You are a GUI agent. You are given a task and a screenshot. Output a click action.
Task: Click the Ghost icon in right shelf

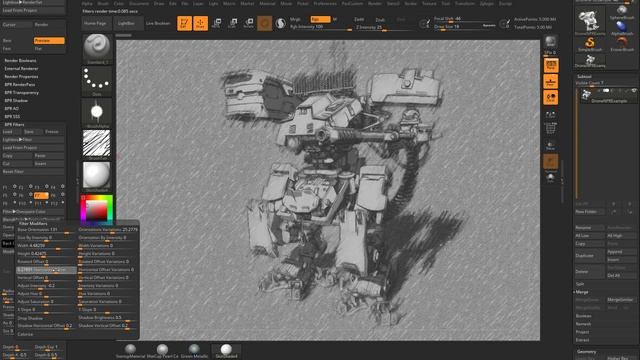pyautogui.click(x=551, y=178)
